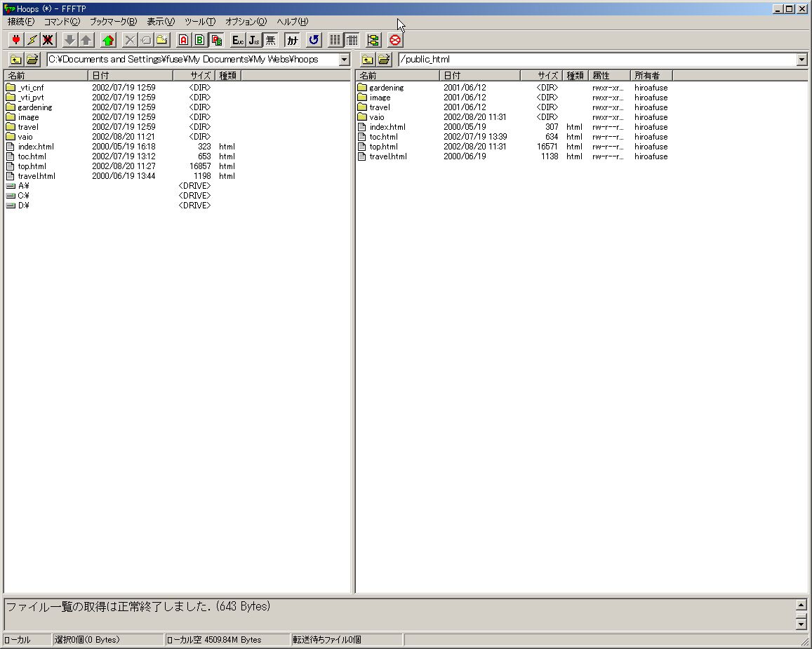Select no kanji conversion (無)
Viewport: 812px width, 649px height.
point(270,40)
